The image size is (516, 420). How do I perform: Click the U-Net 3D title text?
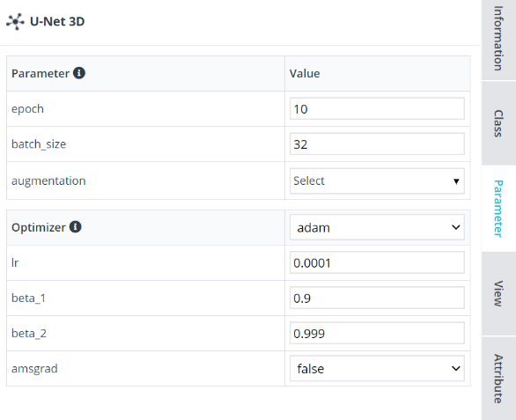(57, 21)
